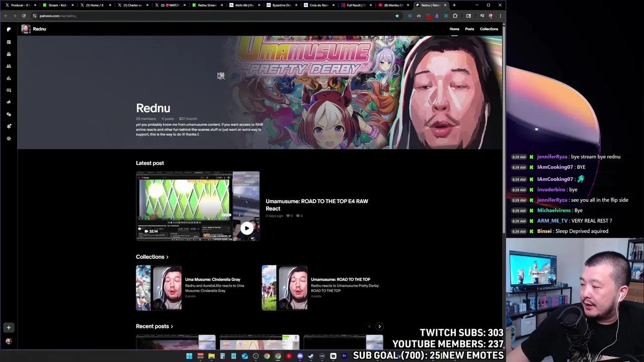Bookmark this page with the star icon
The image size is (644, 362).
397,16
